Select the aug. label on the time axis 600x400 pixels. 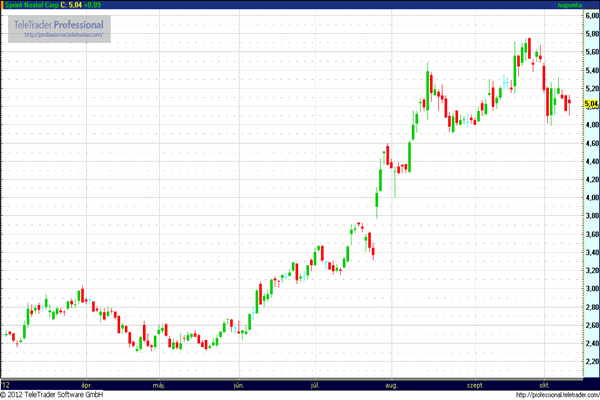pyautogui.click(x=392, y=383)
